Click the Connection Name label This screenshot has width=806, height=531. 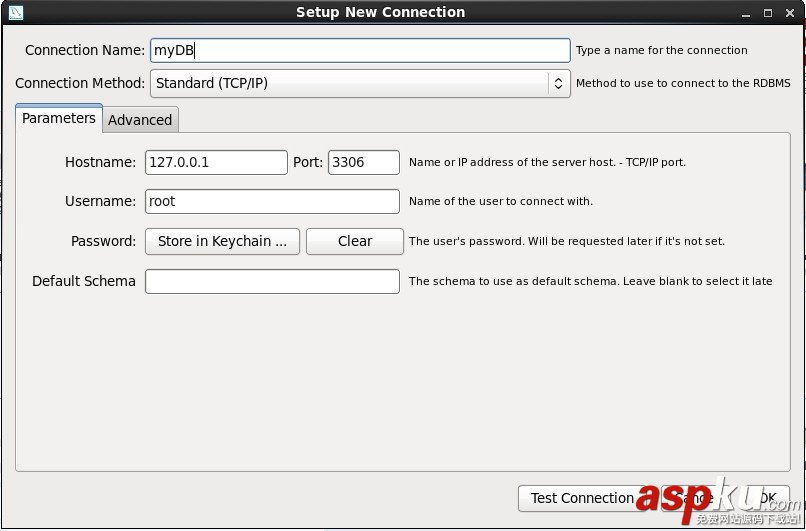[x=85, y=50]
